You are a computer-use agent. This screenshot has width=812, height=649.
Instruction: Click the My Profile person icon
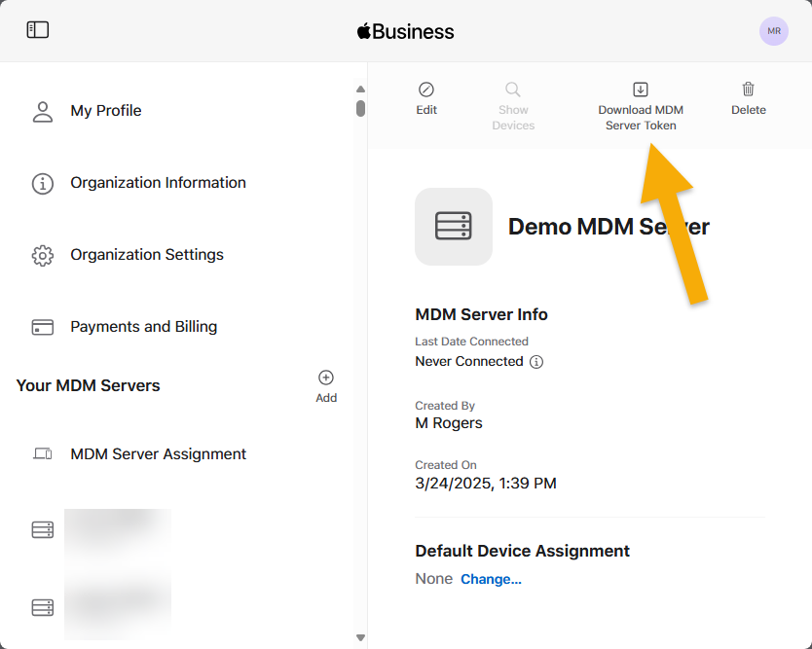click(43, 110)
